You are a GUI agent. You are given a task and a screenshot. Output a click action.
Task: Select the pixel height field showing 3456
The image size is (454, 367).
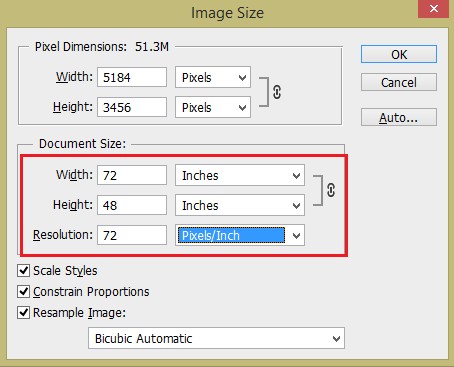(132, 107)
